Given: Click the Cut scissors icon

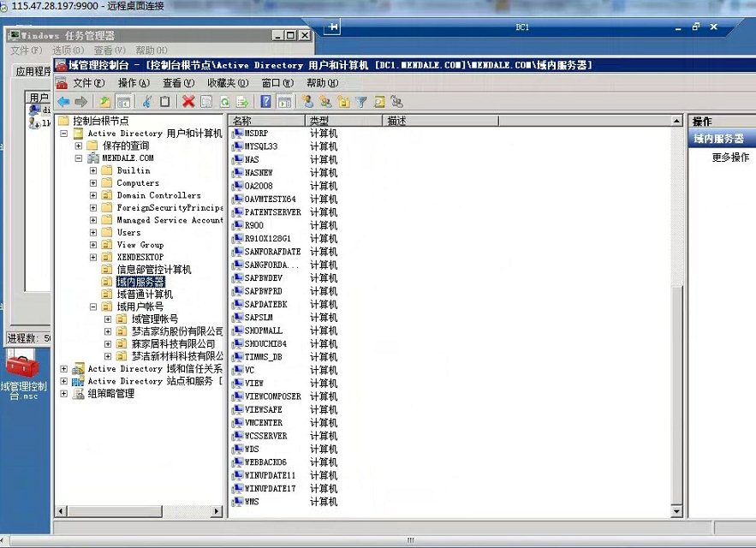Looking at the screenshot, I should click(x=147, y=101).
